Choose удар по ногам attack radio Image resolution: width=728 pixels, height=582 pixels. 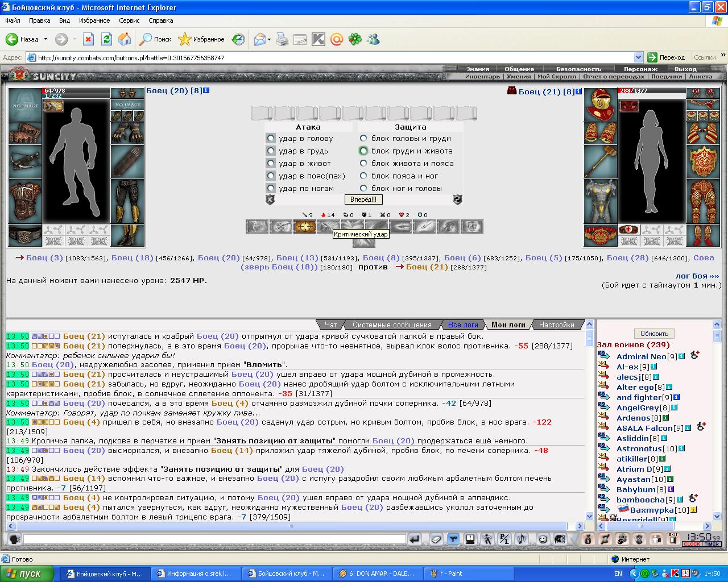(x=271, y=188)
